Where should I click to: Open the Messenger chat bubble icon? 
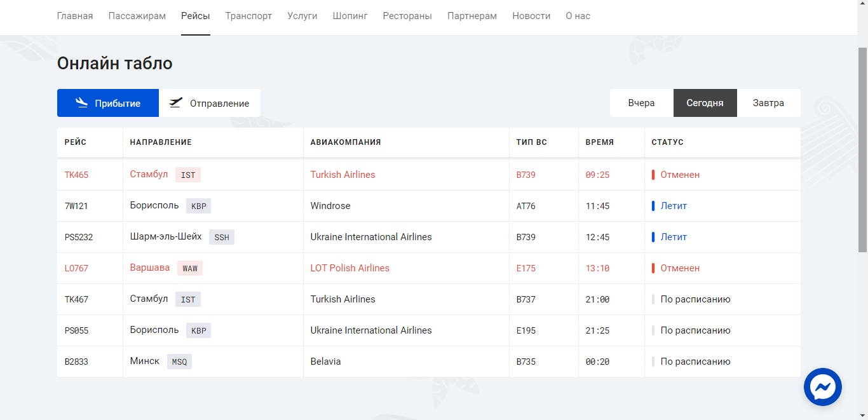point(823,387)
